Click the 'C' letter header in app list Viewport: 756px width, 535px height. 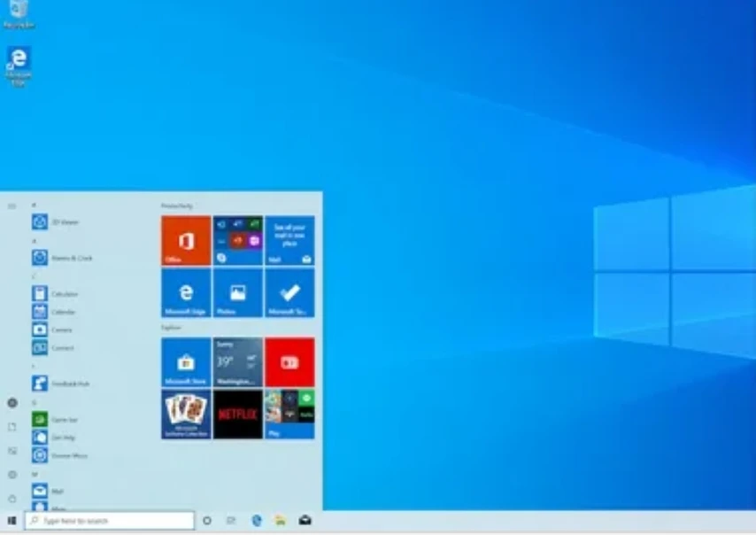(34, 276)
